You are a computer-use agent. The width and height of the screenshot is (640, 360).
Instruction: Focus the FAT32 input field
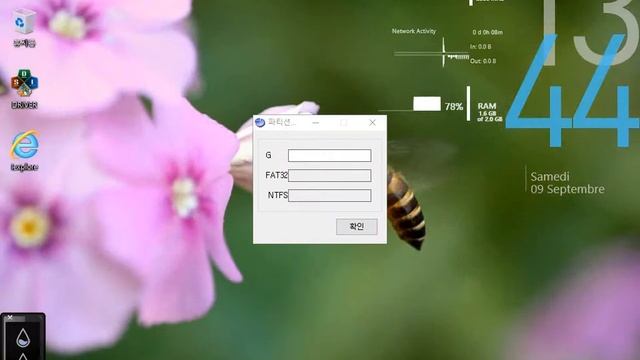[x=329, y=176]
